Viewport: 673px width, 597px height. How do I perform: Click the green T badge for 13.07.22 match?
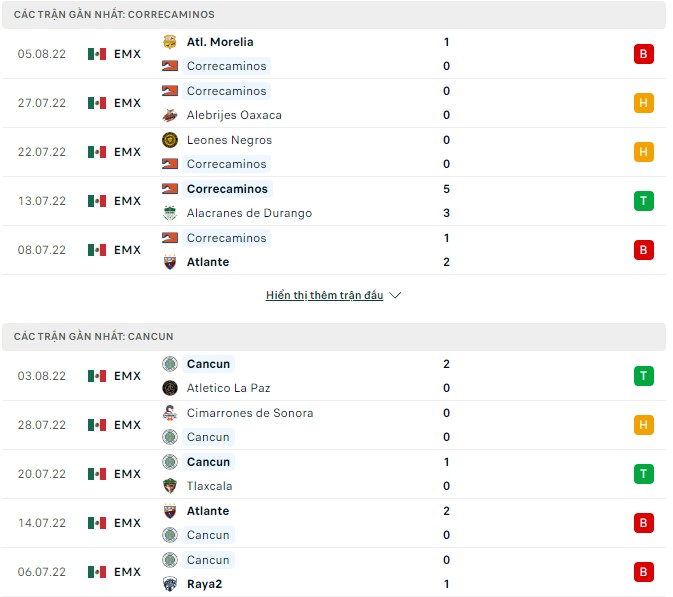643,201
